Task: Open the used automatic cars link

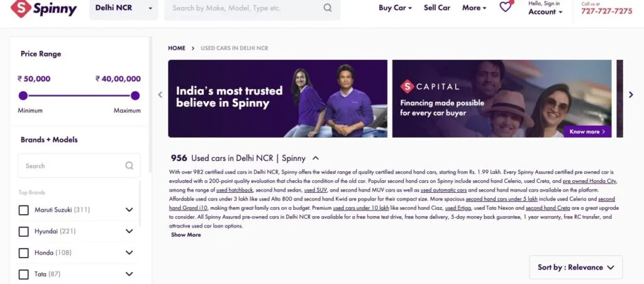Action: click(x=443, y=190)
